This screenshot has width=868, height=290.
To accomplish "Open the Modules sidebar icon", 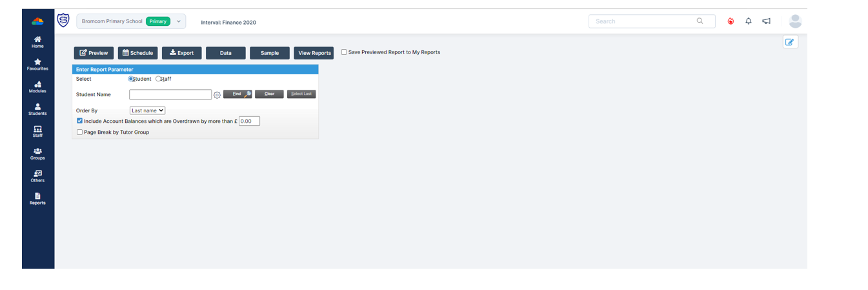I will 37,87.
